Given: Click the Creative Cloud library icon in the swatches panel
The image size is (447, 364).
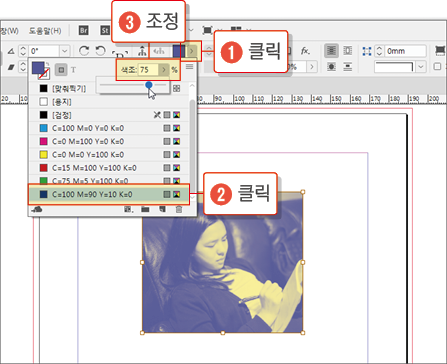Looking at the screenshot, I should (37, 209).
